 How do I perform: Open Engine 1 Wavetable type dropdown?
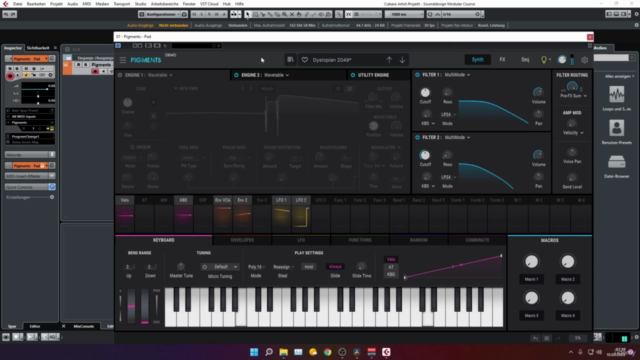(160, 75)
